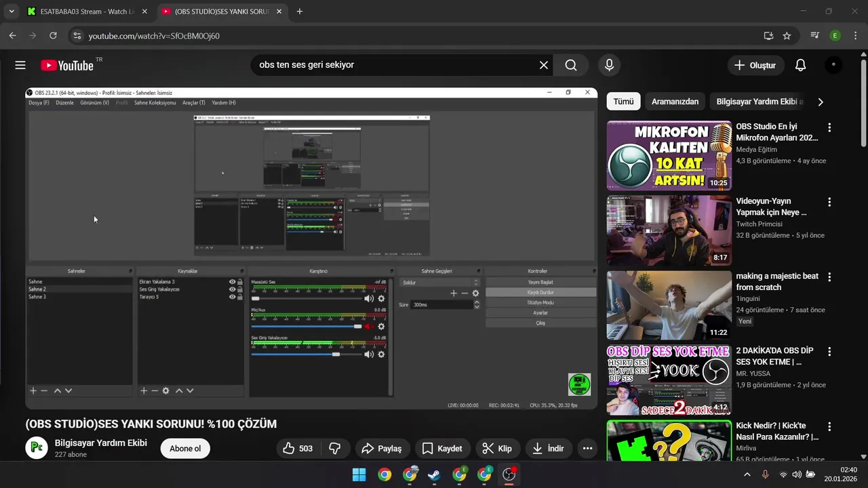This screenshot has width=868, height=488.
Task: Clear the search box with the X
Action: pos(544,65)
